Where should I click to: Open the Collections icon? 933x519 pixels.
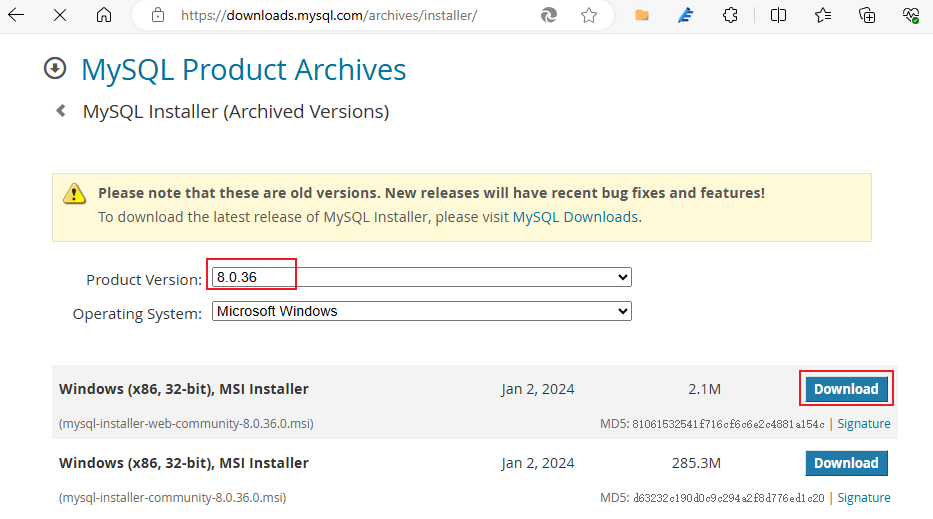coord(867,15)
